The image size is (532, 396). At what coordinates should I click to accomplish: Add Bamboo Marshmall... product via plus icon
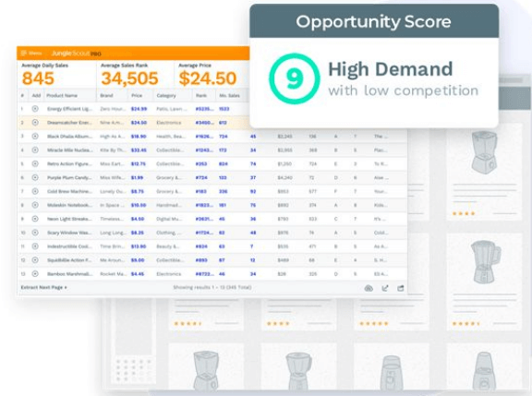[x=35, y=273]
